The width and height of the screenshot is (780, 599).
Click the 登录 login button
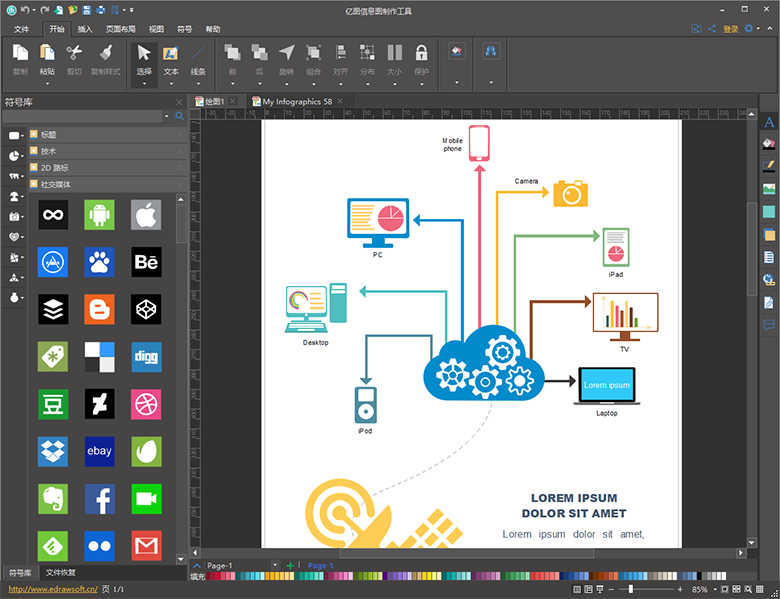click(730, 29)
